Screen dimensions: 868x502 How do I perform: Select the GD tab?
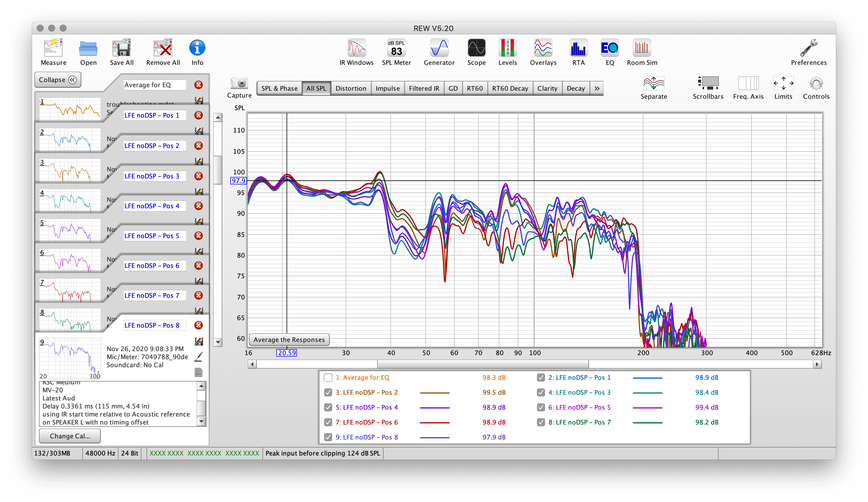pos(453,89)
